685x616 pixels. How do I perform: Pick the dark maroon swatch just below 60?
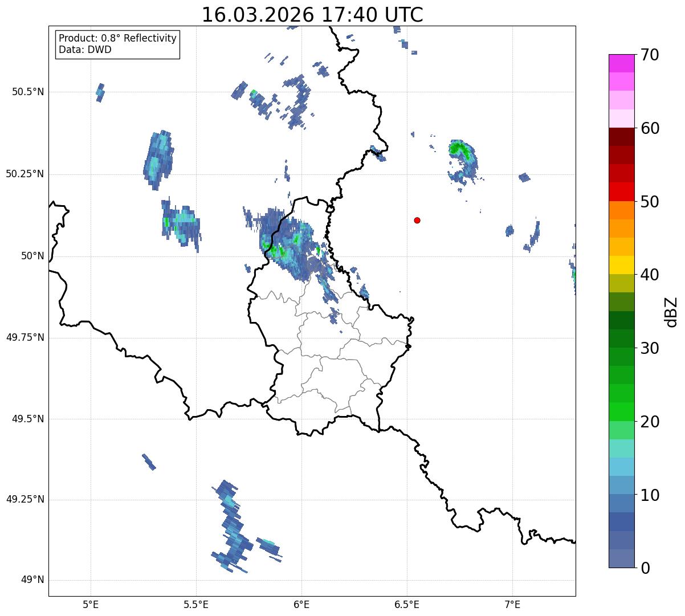click(x=621, y=137)
